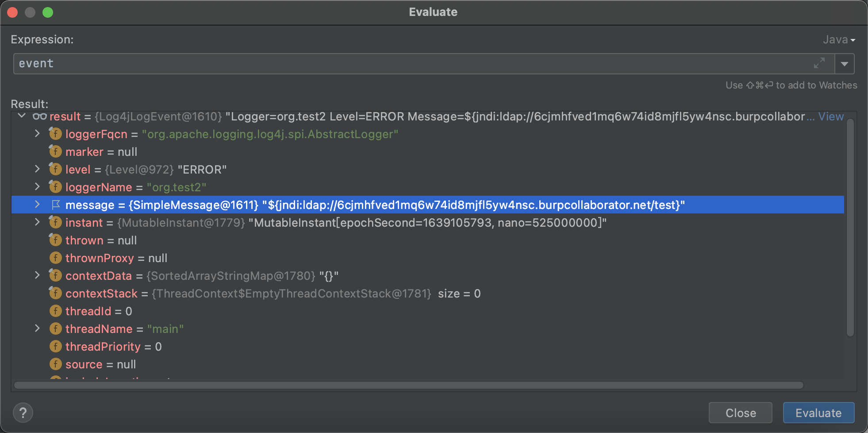Select the AbstractLogger loggerFqcn value text

point(270,134)
